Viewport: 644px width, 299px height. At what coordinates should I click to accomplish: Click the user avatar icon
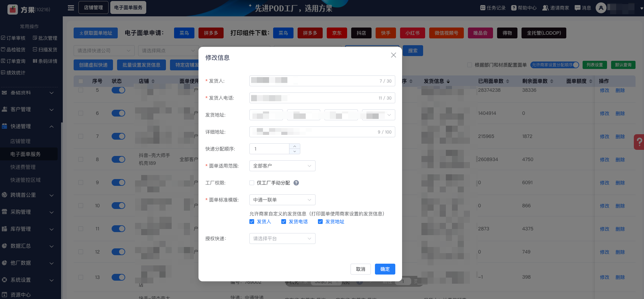(601, 8)
